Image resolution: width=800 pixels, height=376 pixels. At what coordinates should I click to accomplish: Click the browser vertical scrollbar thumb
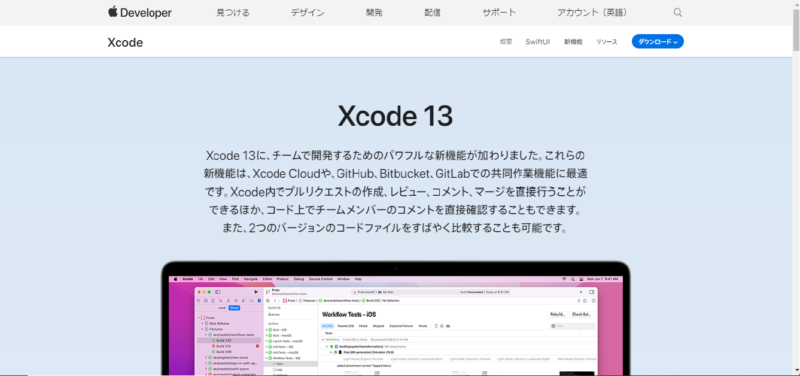pyautogui.click(x=796, y=31)
